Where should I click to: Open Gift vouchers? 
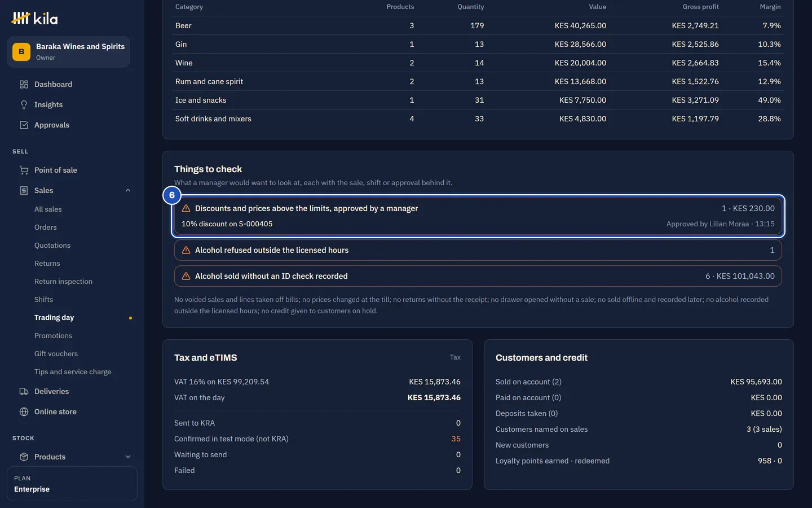point(56,354)
